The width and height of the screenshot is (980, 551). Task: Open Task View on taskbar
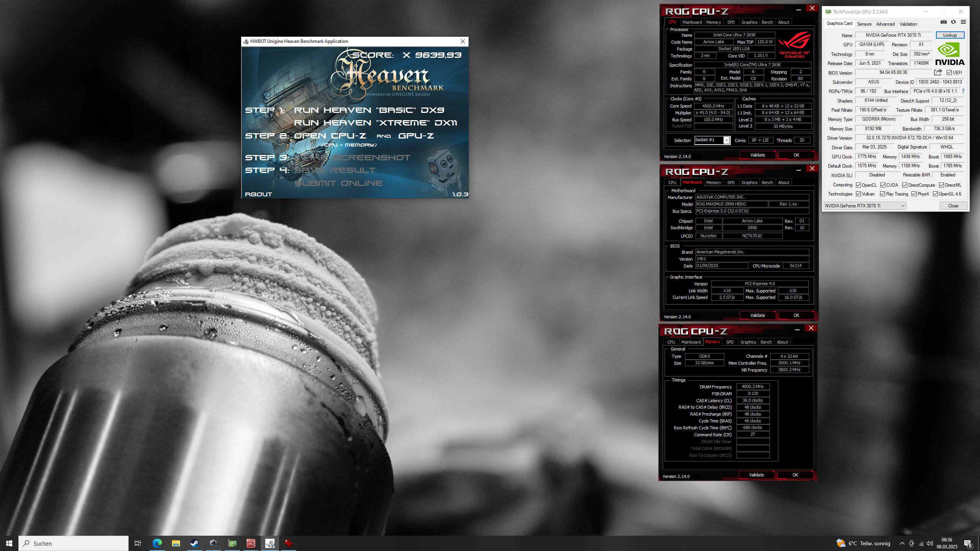tap(138, 543)
